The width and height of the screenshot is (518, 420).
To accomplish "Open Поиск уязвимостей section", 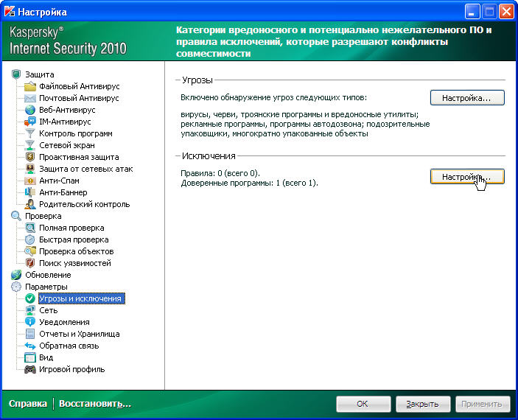I will coord(75,263).
